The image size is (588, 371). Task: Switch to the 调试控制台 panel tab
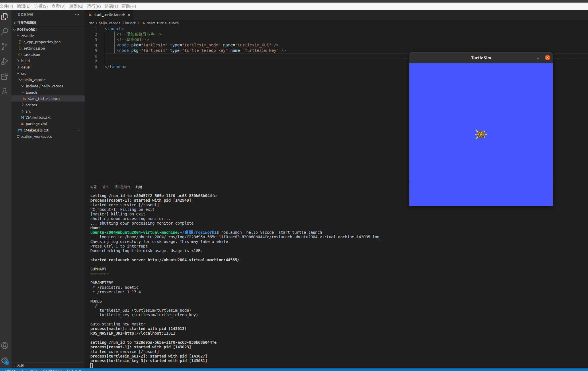(122, 187)
